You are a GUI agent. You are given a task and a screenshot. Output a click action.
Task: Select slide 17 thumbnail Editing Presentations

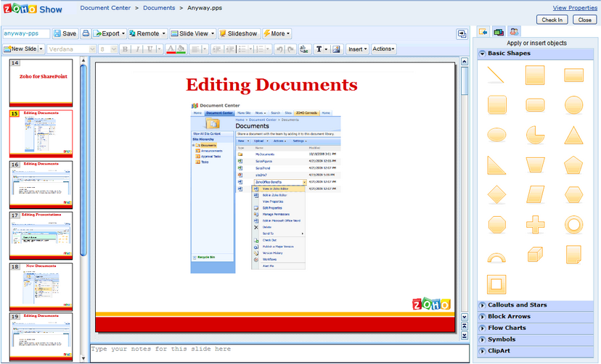pos(41,236)
